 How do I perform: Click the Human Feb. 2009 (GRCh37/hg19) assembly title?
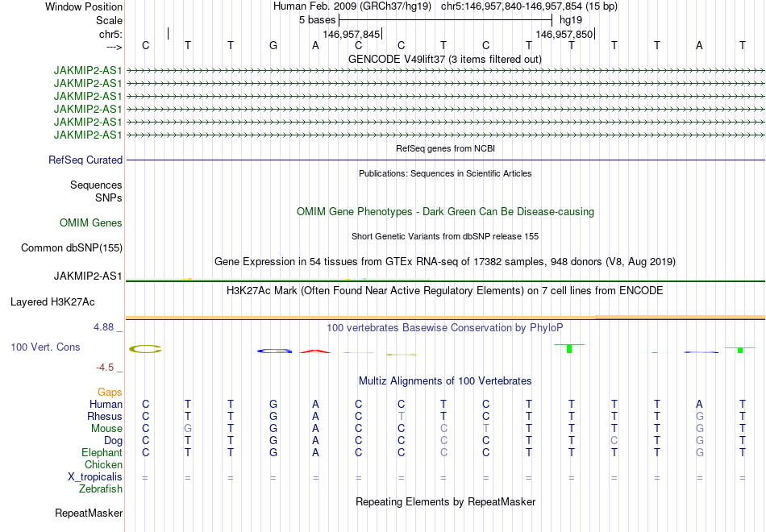click(x=352, y=6)
